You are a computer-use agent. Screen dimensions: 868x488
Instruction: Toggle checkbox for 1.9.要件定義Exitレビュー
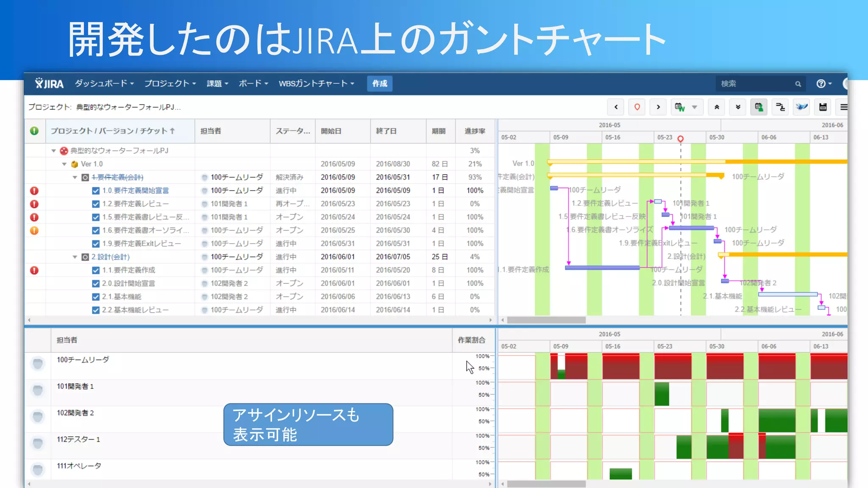(96, 244)
